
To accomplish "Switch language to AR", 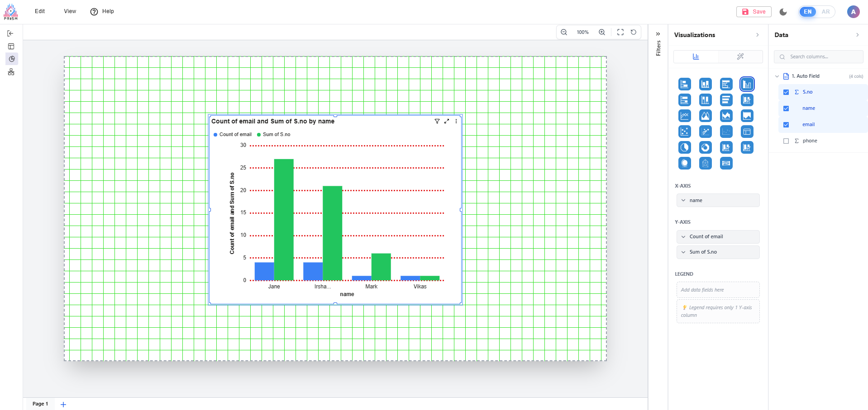I will [825, 12].
